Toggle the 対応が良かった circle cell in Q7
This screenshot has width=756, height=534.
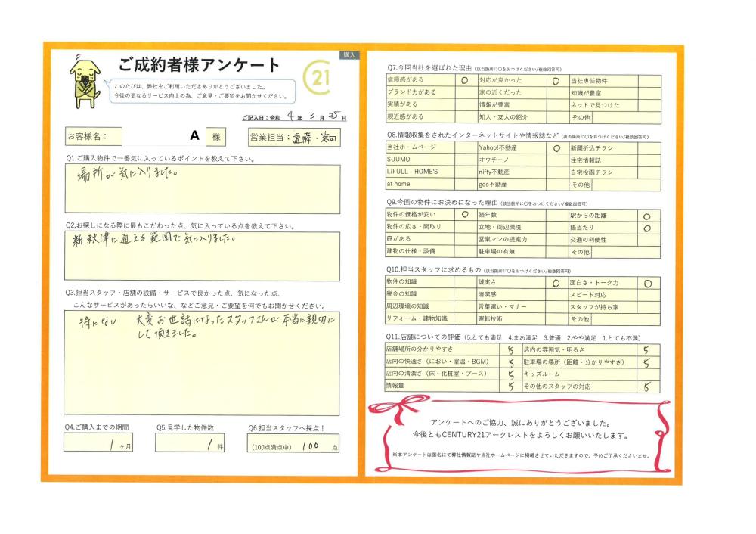pyautogui.click(x=556, y=80)
